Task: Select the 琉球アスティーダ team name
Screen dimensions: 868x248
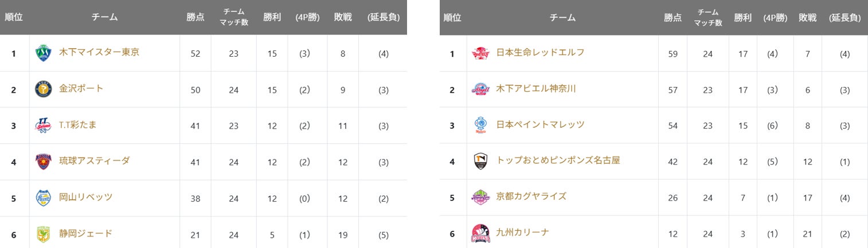Action: tap(95, 160)
